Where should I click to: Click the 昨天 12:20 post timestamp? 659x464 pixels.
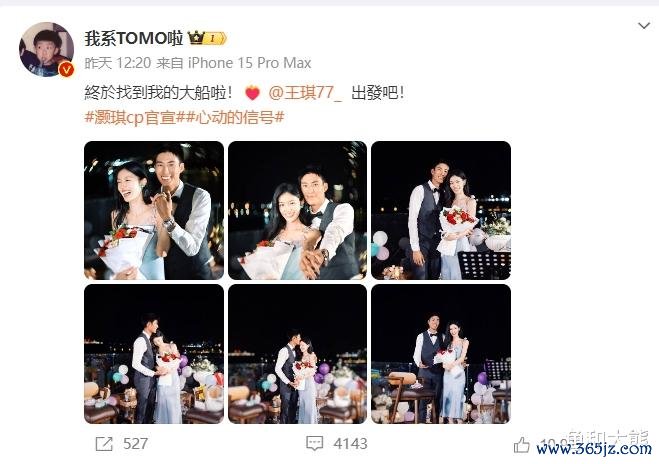pos(118,63)
